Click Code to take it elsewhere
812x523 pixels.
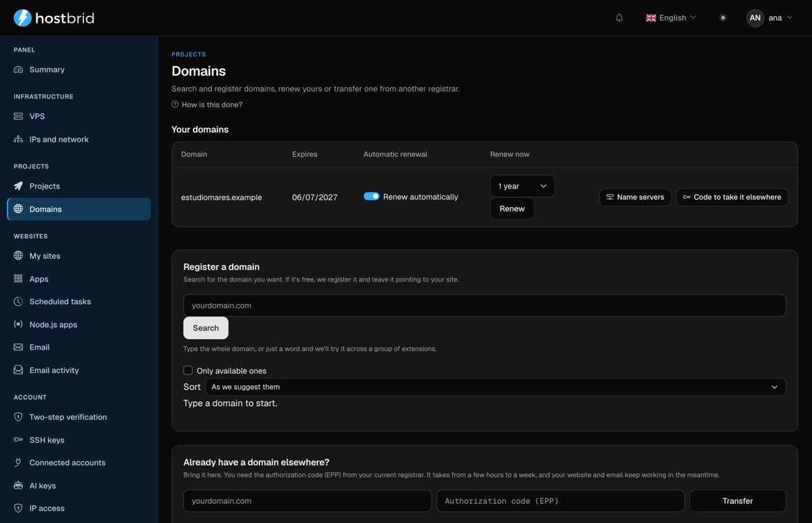[x=732, y=197]
